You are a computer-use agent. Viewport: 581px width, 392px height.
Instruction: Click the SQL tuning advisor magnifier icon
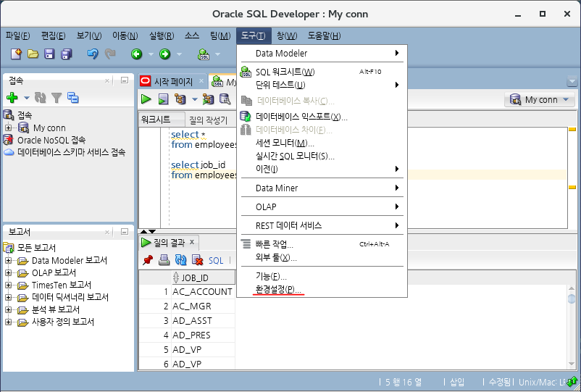tap(225, 99)
